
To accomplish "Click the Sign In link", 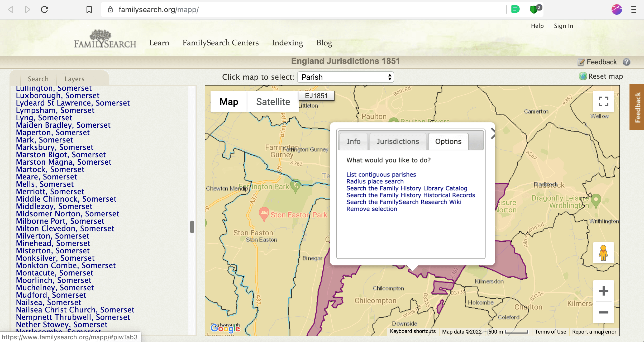I will pyautogui.click(x=564, y=26).
